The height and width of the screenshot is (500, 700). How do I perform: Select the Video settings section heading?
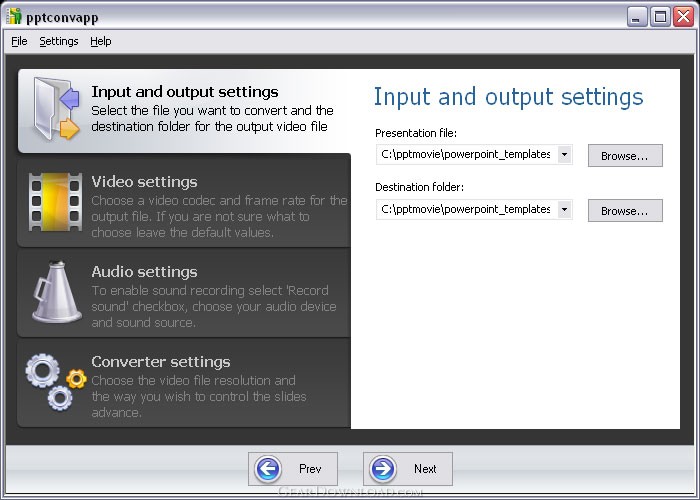(x=144, y=182)
